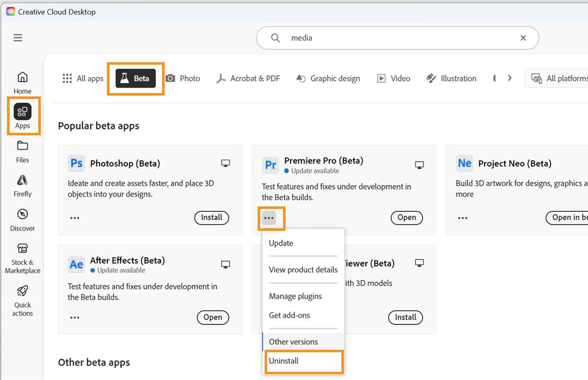Select the Photo category tab

tap(183, 78)
